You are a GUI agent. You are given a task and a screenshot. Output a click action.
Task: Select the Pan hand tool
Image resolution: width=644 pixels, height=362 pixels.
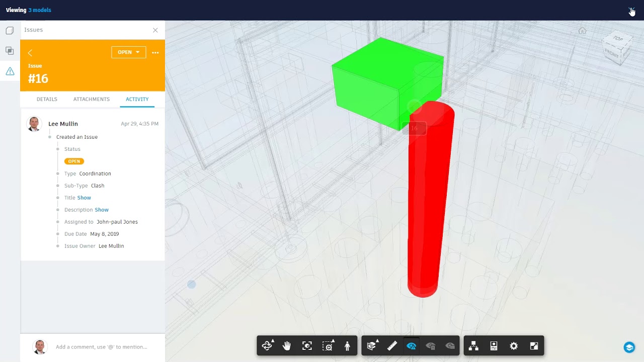pyautogui.click(x=287, y=346)
